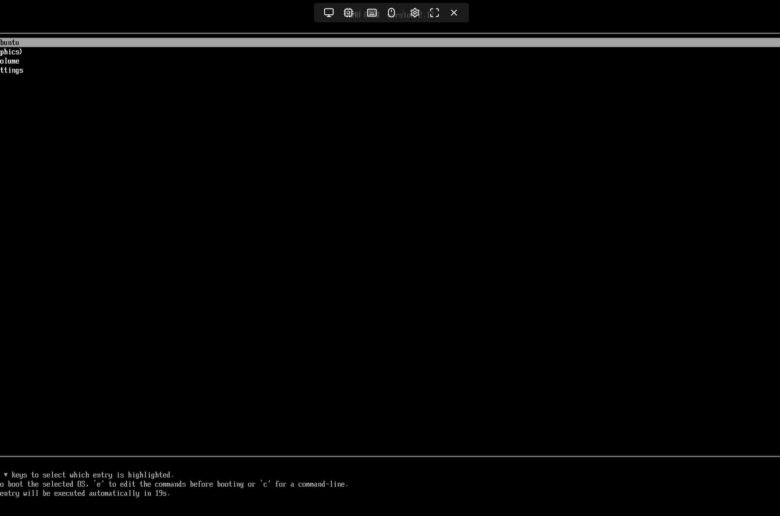Close the remote console toolbar

(454, 12)
